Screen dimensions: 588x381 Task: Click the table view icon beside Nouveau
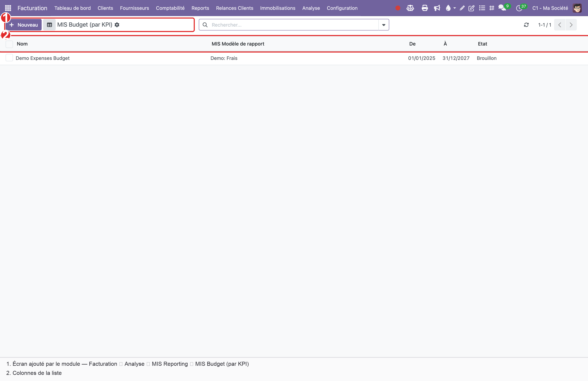pyautogui.click(x=49, y=25)
